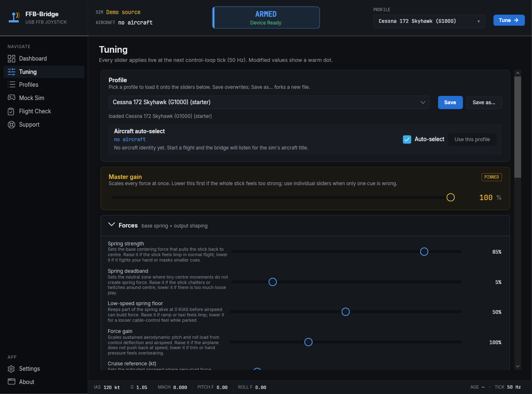Click the ARMED Device Ready status panel
This screenshot has width=532, height=394.
coord(266,17)
